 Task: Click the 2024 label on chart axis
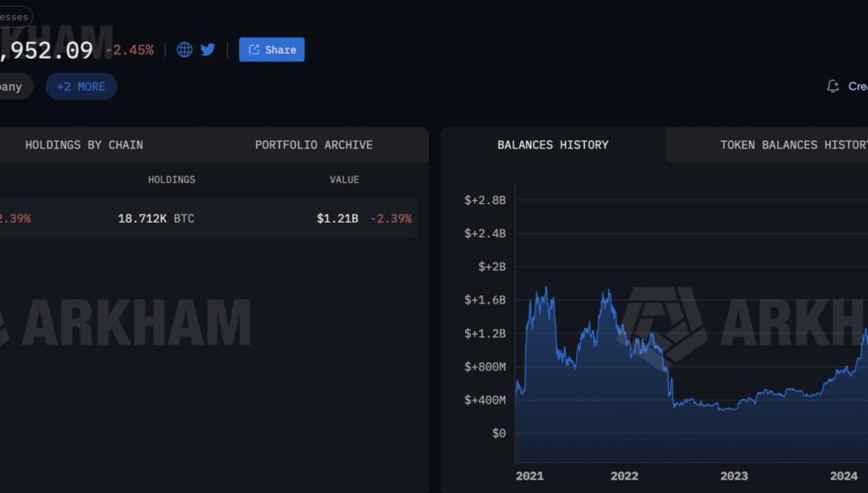pyautogui.click(x=843, y=476)
